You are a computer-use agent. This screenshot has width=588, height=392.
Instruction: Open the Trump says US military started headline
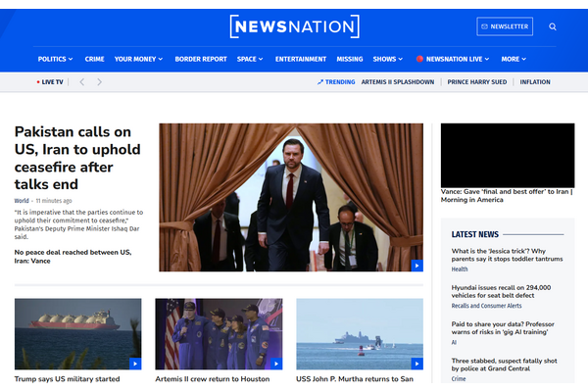(x=67, y=379)
